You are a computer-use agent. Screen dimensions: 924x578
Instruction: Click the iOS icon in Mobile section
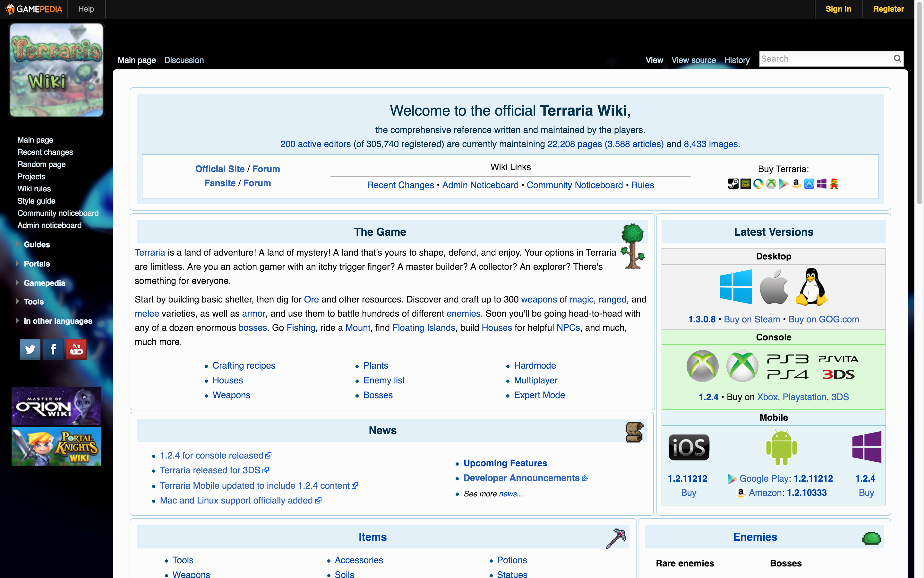689,447
